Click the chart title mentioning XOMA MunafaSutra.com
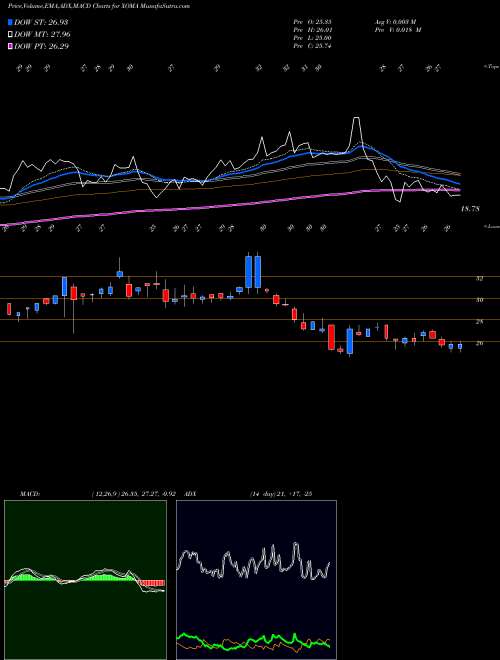500x660 pixels. 99,6
